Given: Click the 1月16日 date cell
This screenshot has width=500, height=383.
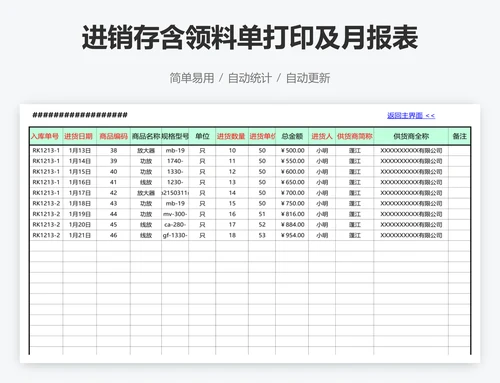Looking at the screenshot, I should pos(79,182).
